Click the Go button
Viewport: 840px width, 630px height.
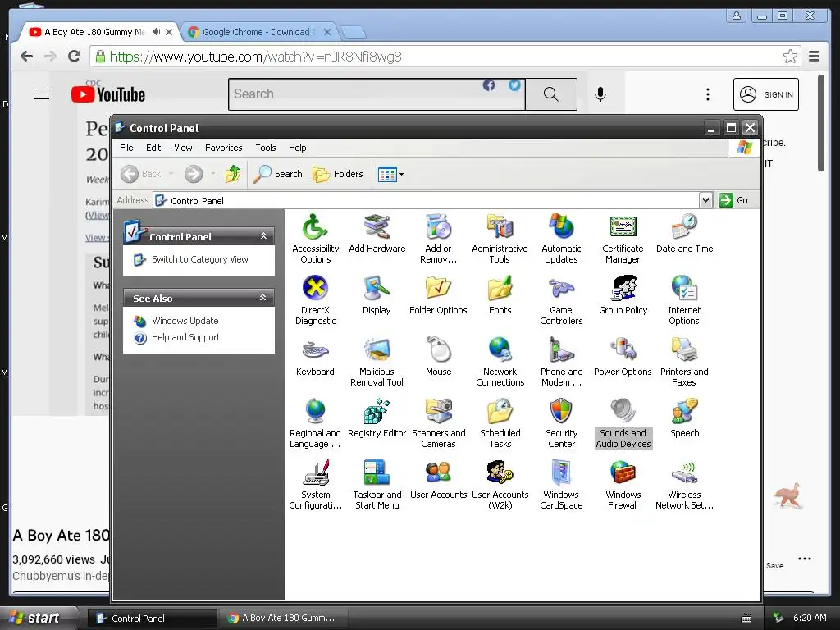point(733,200)
